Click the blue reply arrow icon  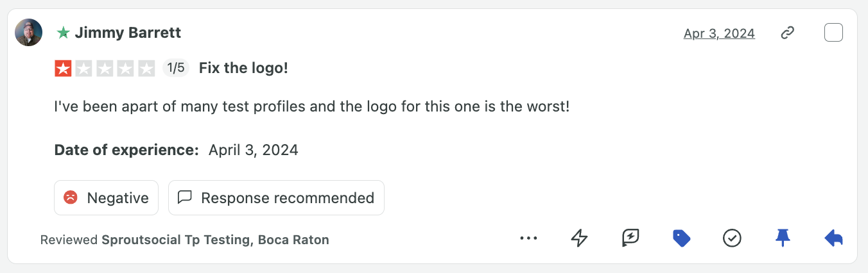pos(833,238)
